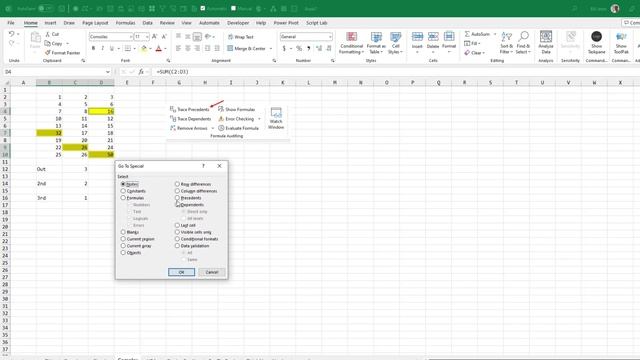The width and height of the screenshot is (640, 360).
Task: Click the Insert Function fx icon
Action: coord(141,72)
